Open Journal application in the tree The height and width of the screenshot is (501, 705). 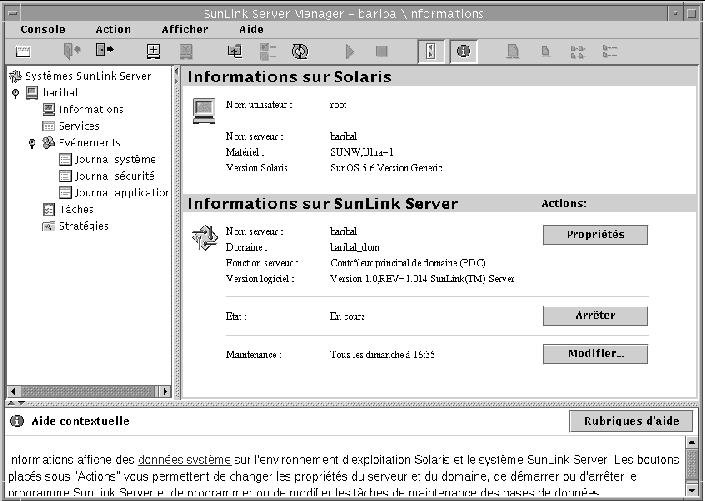pos(121,192)
